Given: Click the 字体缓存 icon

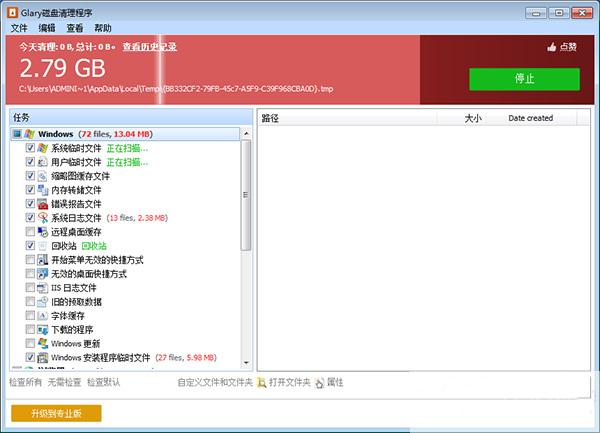Looking at the screenshot, I should (x=43, y=316).
